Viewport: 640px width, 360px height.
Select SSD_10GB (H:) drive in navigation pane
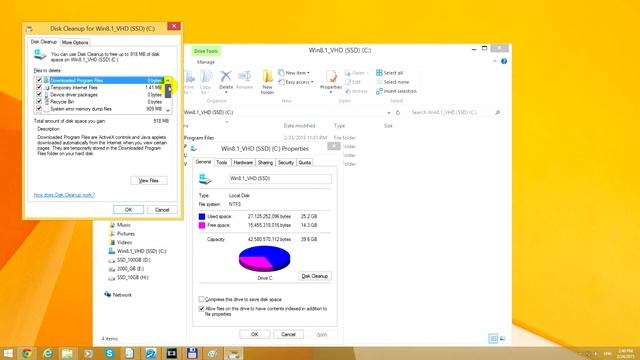coord(132,278)
